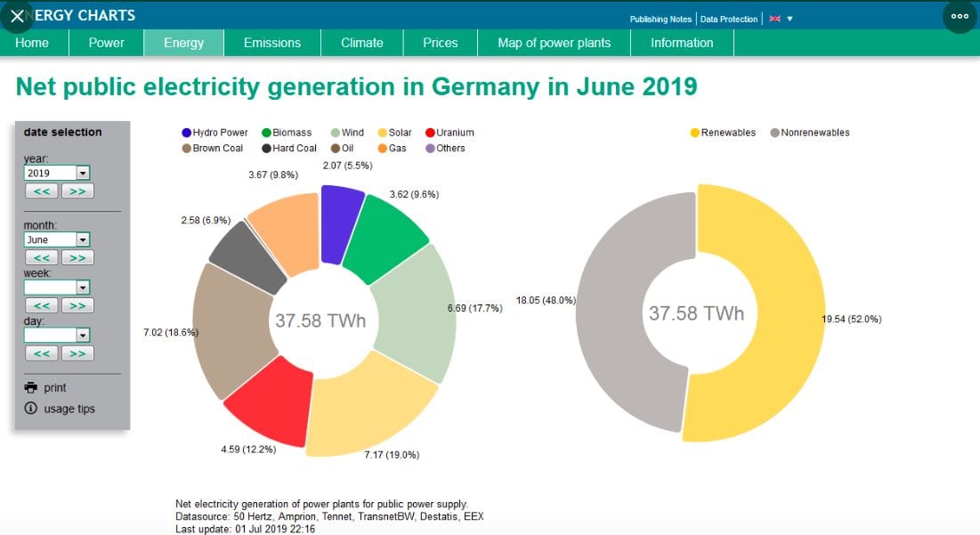Step to next year with >> arrows
980x535 pixels.
click(x=77, y=190)
